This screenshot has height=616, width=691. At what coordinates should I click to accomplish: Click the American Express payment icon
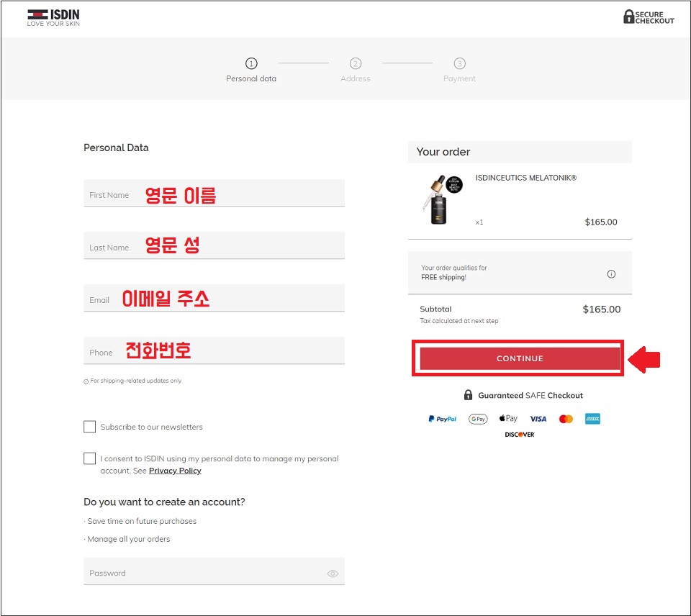tap(592, 419)
